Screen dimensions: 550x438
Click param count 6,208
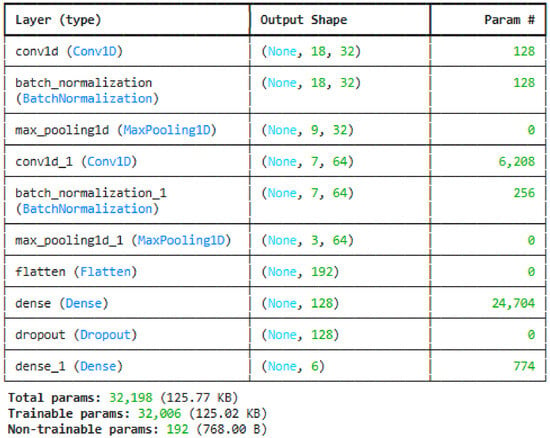[517, 162]
